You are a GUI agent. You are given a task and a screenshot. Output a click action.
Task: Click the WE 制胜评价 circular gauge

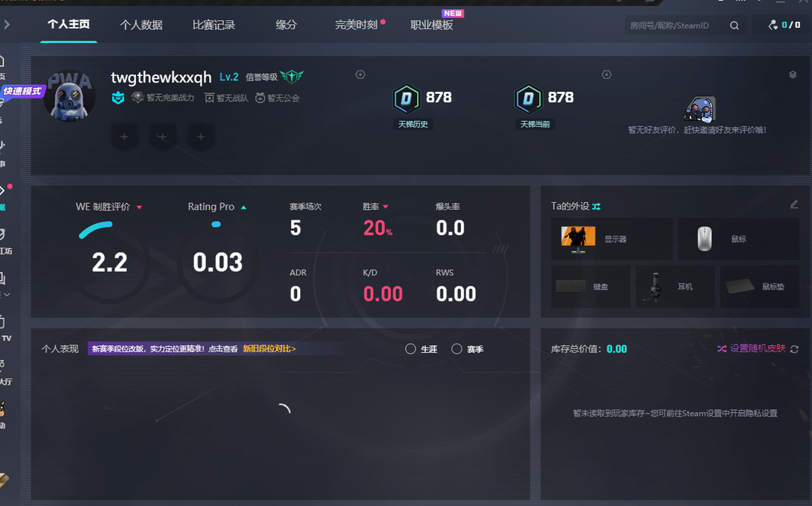[x=110, y=262]
